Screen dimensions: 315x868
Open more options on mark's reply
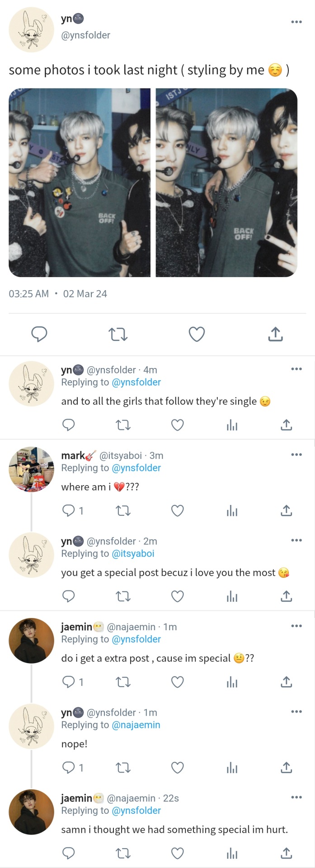[296, 455]
